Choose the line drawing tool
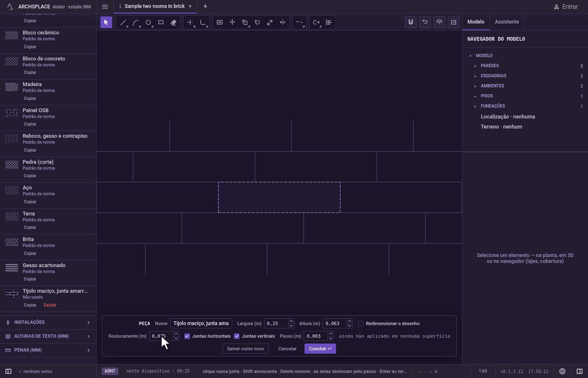The height and width of the screenshot is (378, 588). [x=123, y=23]
